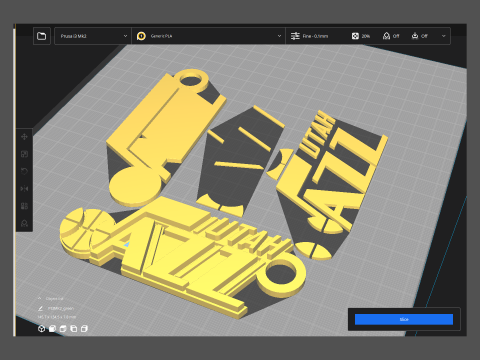The height and width of the screenshot is (360, 480).
Task: Click the pencil icon to rename the job
Action: tap(40, 308)
